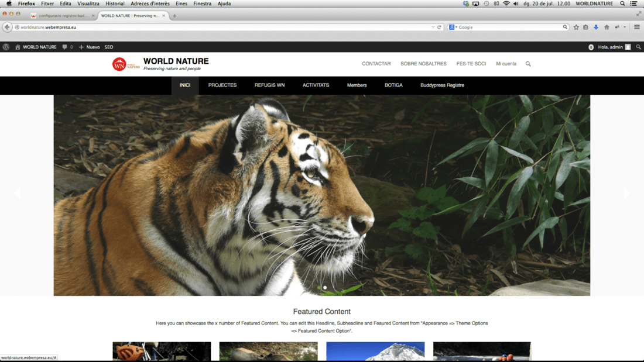
Task: Open the Historial menu
Action: click(x=115, y=4)
